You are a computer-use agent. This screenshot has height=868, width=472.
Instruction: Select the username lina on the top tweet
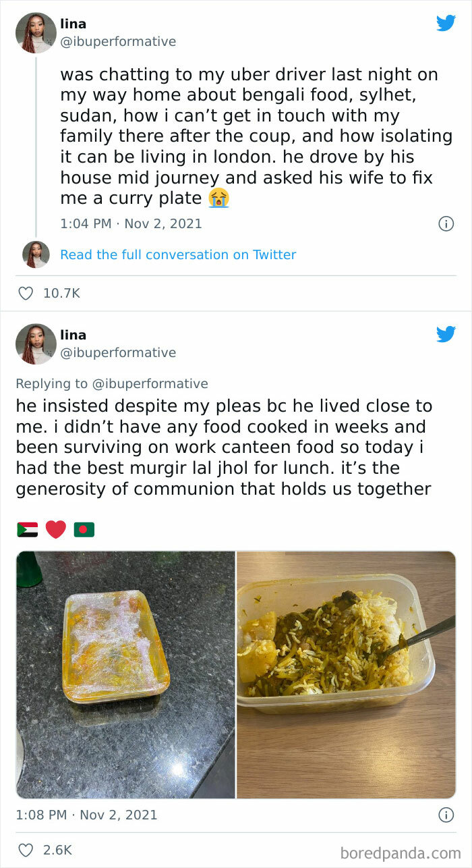tap(75, 23)
